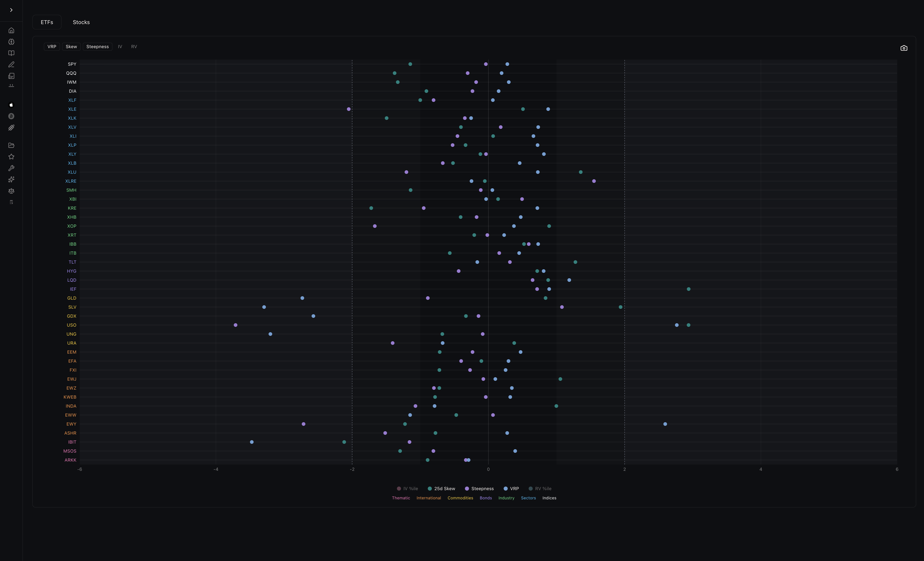This screenshot has width=924, height=561.
Task: Open the balance scales icon
Action: pyautogui.click(x=11, y=191)
